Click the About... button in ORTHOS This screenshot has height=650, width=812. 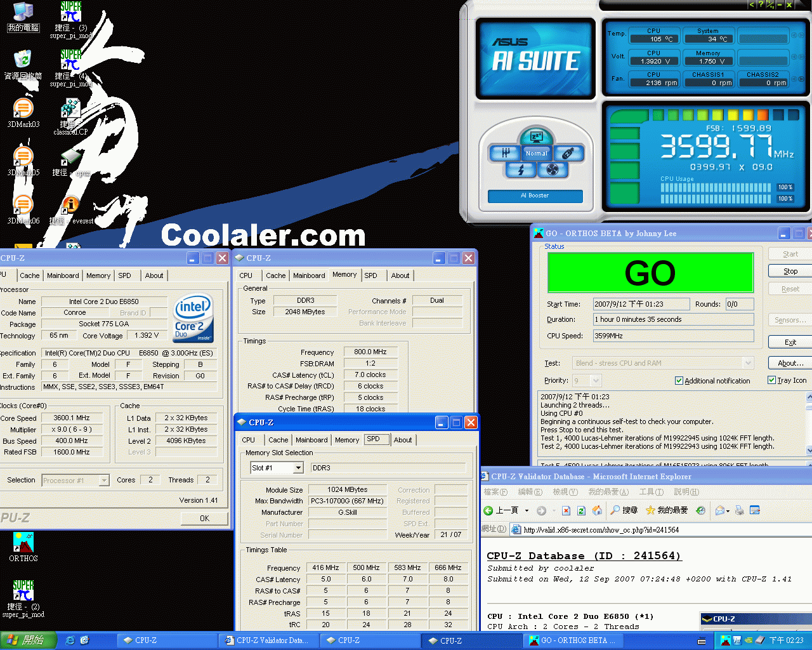point(790,363)
